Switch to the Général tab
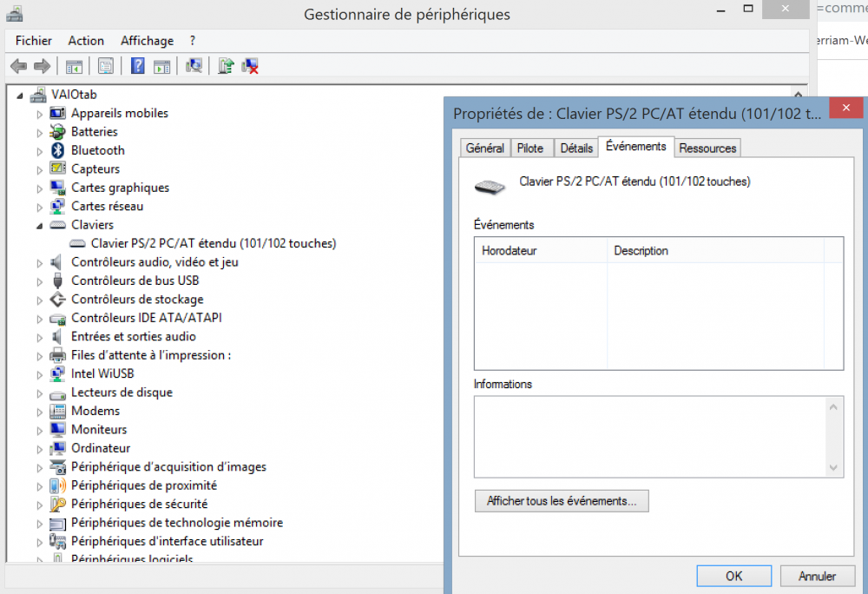This screenshot has height=594, width=868. pos(485,148)
